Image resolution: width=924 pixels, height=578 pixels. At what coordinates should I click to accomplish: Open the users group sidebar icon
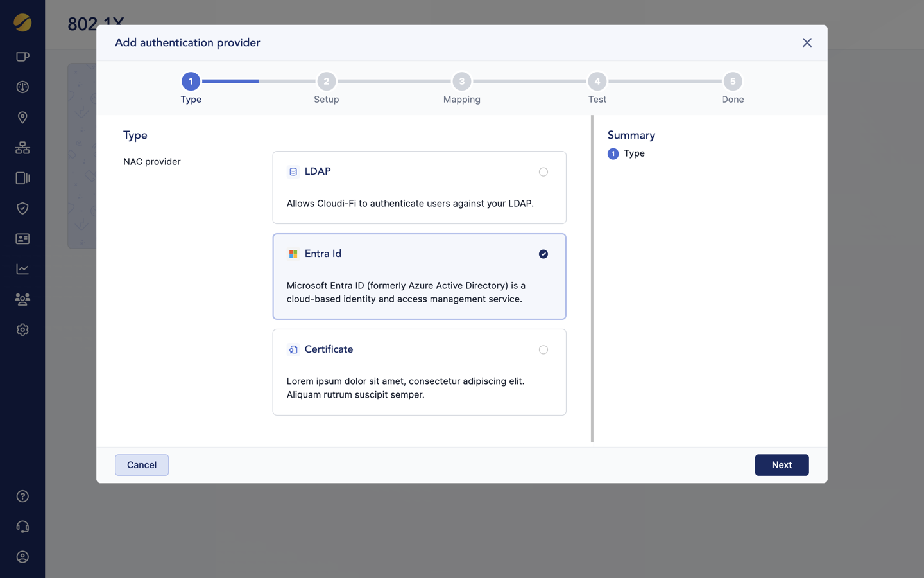(x=22, y=299)
